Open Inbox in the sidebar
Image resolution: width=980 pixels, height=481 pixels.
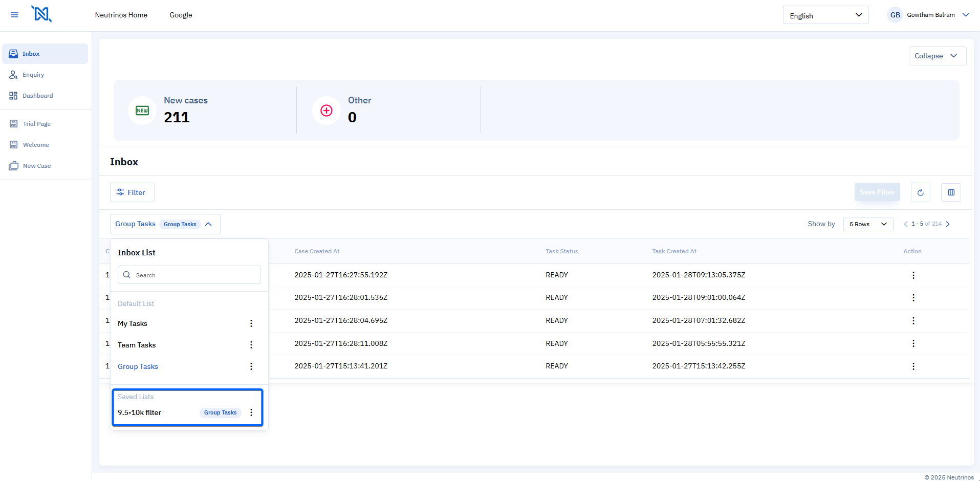pyautogui.click(x=45, y=54)
